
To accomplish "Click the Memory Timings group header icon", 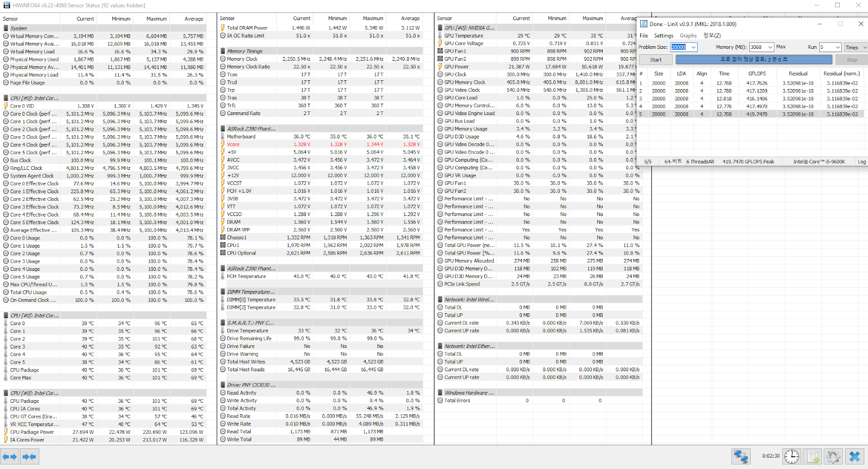I will pos(223,51).
